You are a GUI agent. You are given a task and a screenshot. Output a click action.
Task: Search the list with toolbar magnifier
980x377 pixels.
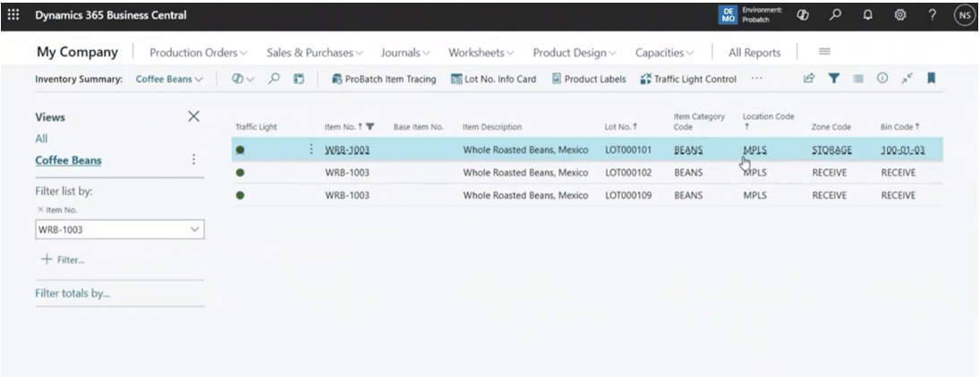[274, 79]
